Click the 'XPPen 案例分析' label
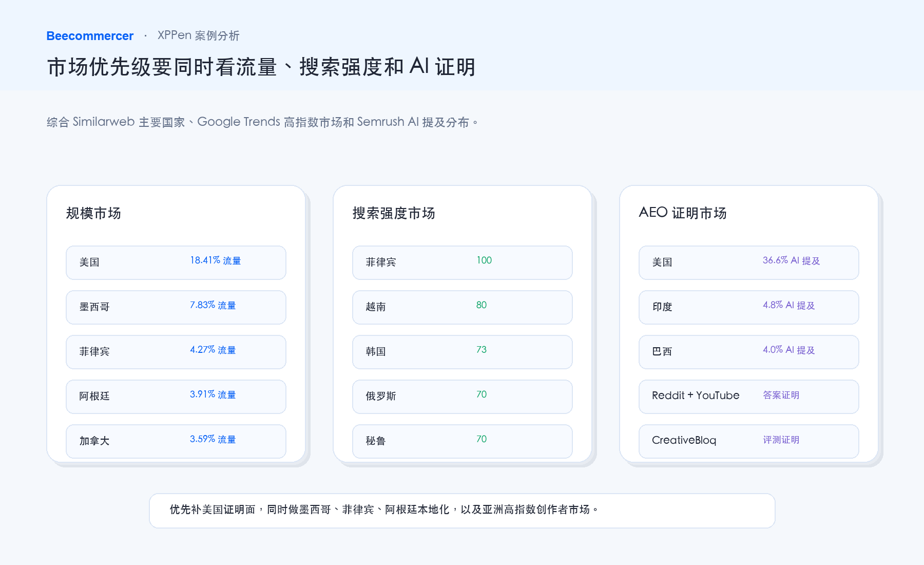The image size is (924, 565). [x=198, y=35]
